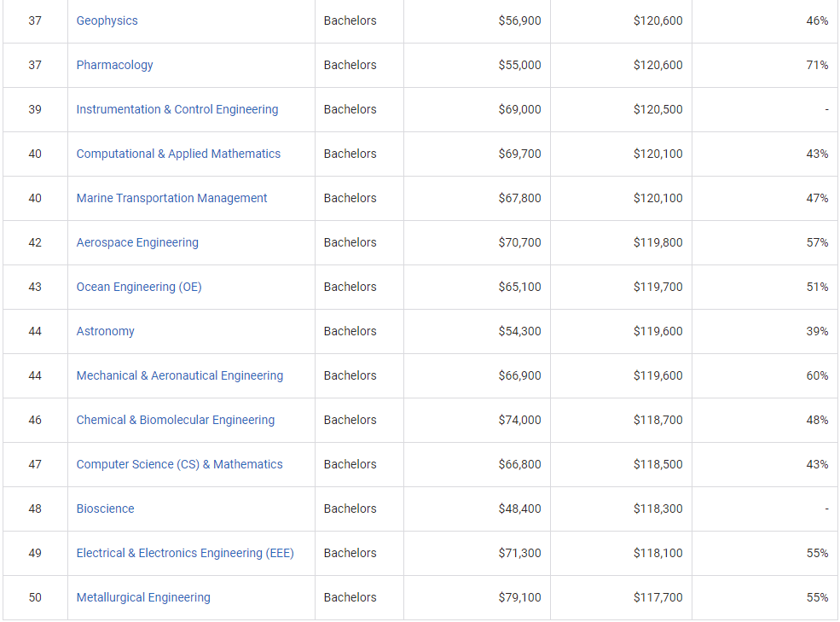
Task: Select Electrical & Electronics Engineering (EEE) link
Action: (185, 554)
